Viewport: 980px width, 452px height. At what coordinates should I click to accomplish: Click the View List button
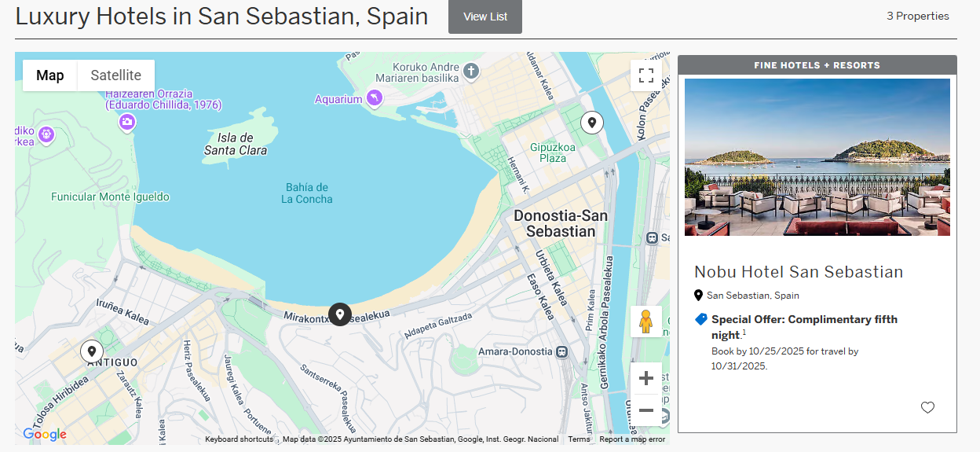pyautogui.click(x=485, y=17)
